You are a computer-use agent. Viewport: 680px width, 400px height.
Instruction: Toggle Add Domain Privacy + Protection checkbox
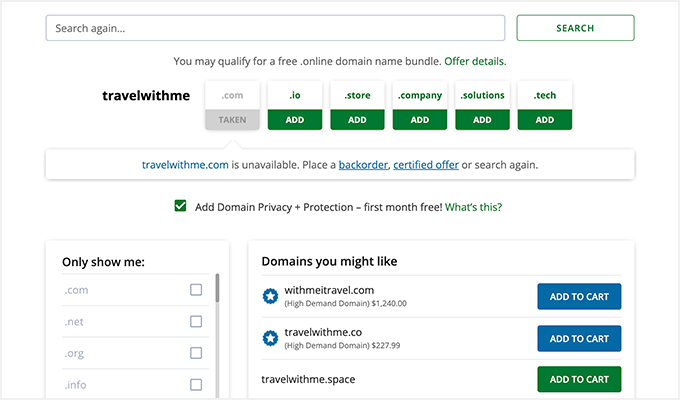(180, 206)
